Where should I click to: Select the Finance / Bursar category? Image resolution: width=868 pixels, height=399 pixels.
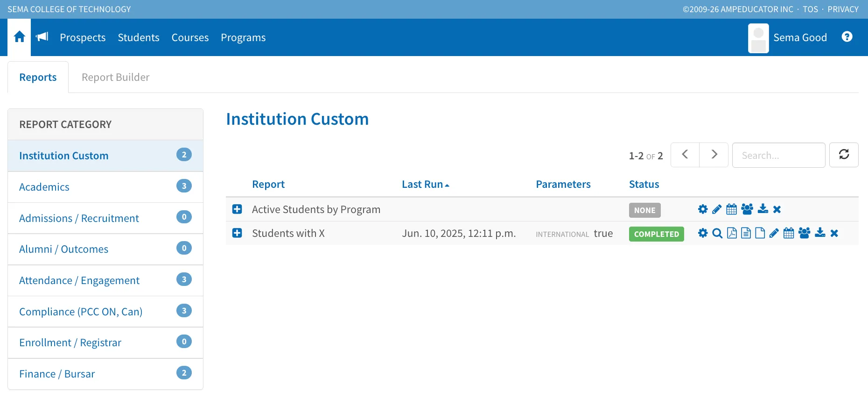(105, 374)
